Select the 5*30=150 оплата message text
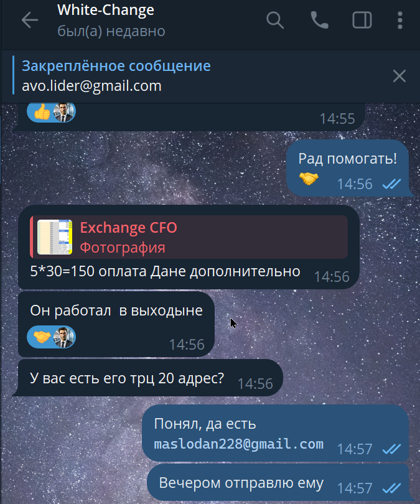420x504 pixels. click(x=165, y=272)
